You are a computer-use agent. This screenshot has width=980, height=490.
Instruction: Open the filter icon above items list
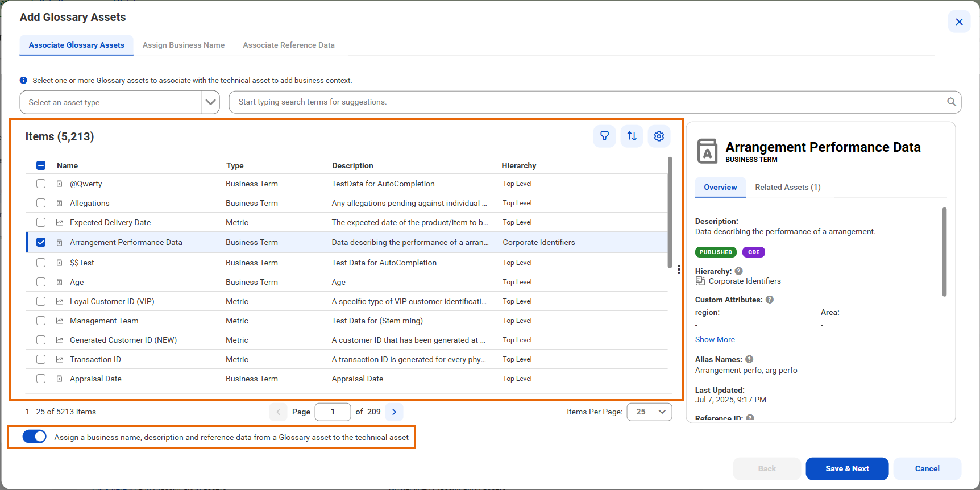604,136
